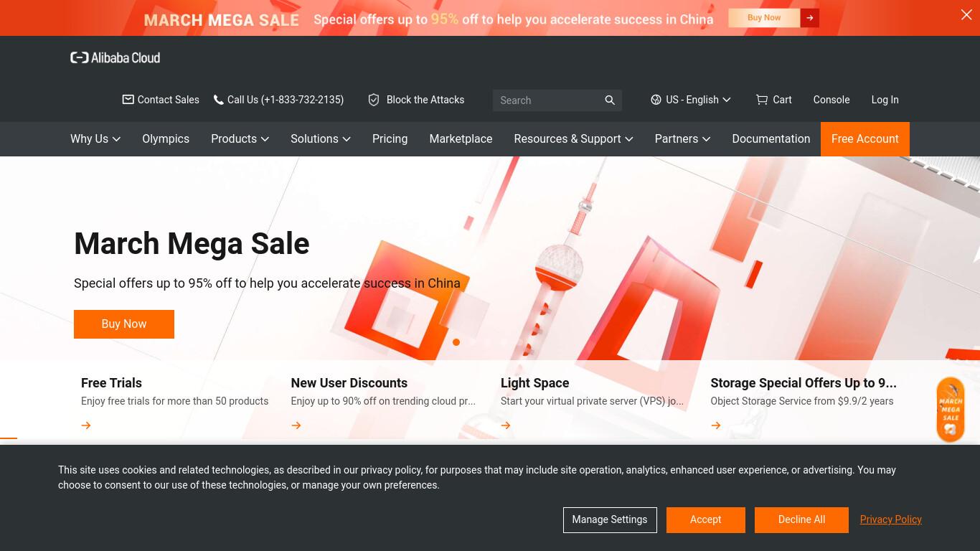Click the Alibaba Cloud logo

[x=115, y=57]
